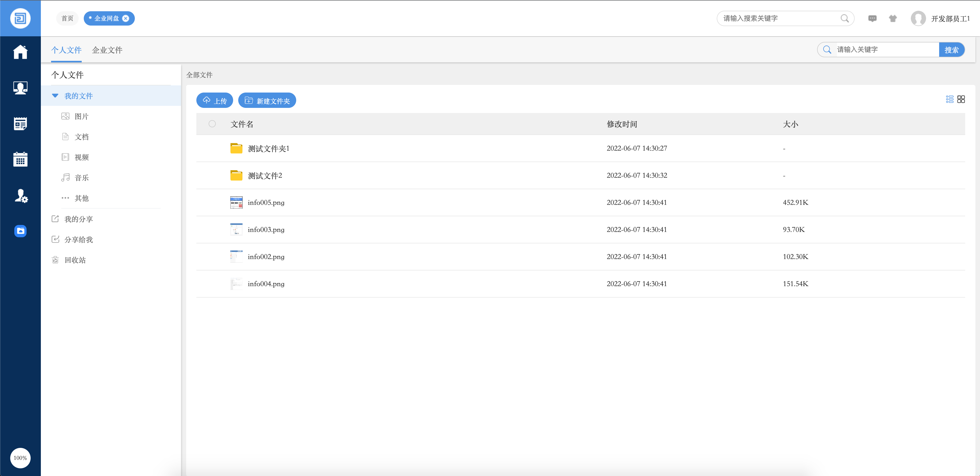Screen dimensions: 980x476
Task: Click the 100% zoom indicator circle
Action: point(20,458)
